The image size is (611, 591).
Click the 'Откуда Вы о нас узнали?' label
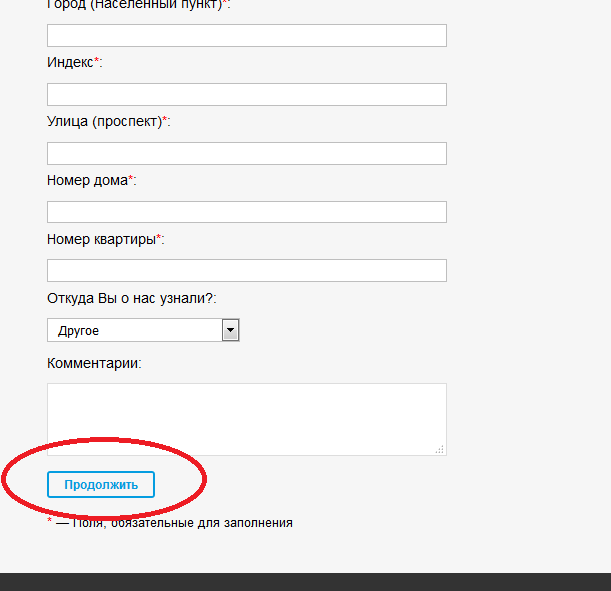pyautogui.click(x=131, y=298)
